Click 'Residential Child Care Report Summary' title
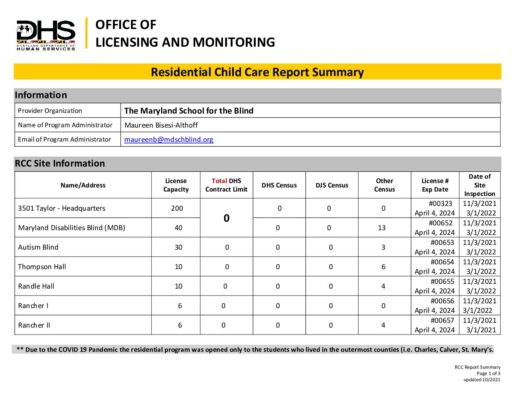Image resolution: width=518 pixels, height=400 pixels. coord(257,72)
